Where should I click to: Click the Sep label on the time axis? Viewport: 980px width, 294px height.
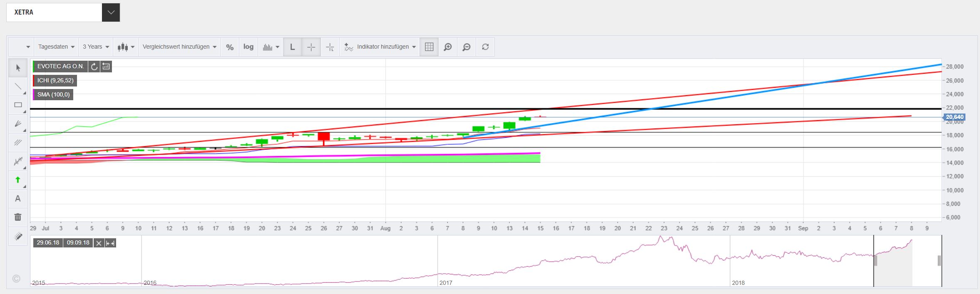pos(803,228)
